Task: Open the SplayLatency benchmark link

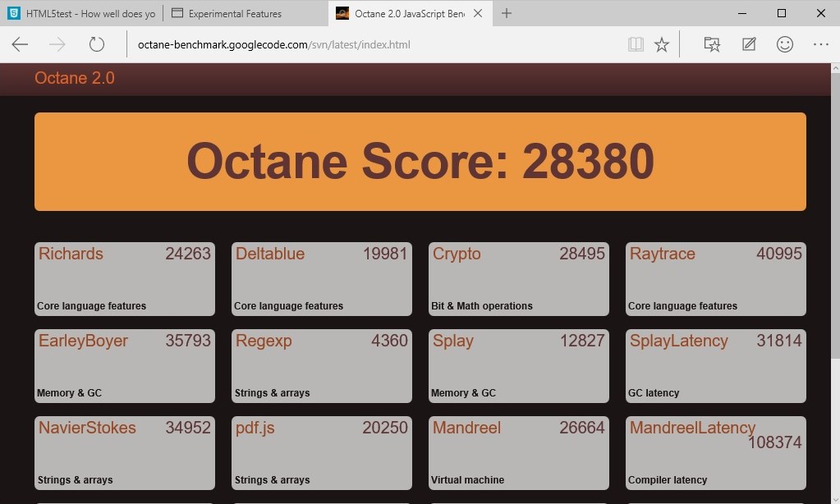Action: 679,341
